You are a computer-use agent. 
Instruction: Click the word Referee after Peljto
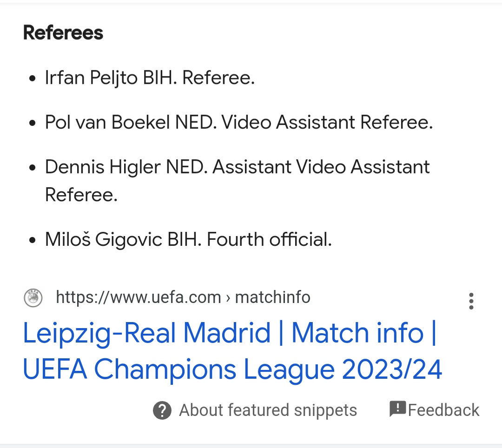click(218, 78)
